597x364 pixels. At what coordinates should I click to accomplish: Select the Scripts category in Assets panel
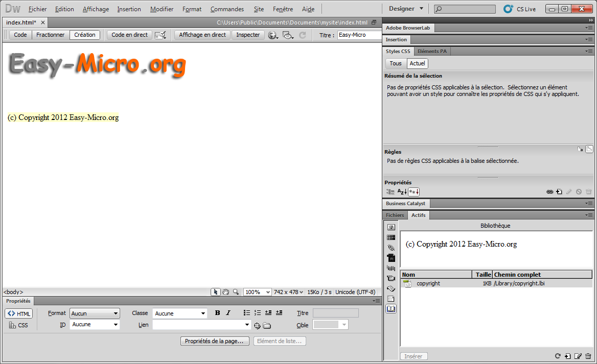click(391, 288)
